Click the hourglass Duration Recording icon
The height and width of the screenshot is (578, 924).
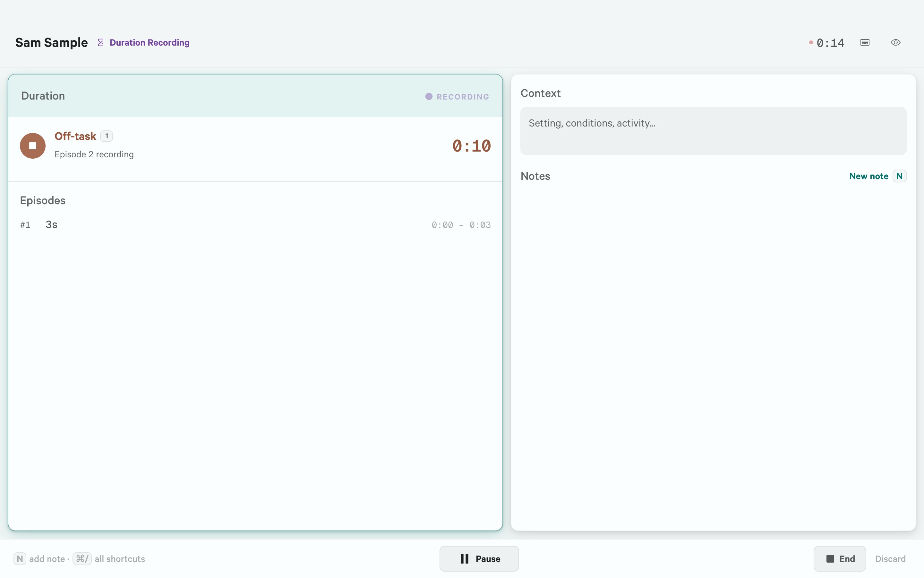pyautogui.click(x=101, y=42)
